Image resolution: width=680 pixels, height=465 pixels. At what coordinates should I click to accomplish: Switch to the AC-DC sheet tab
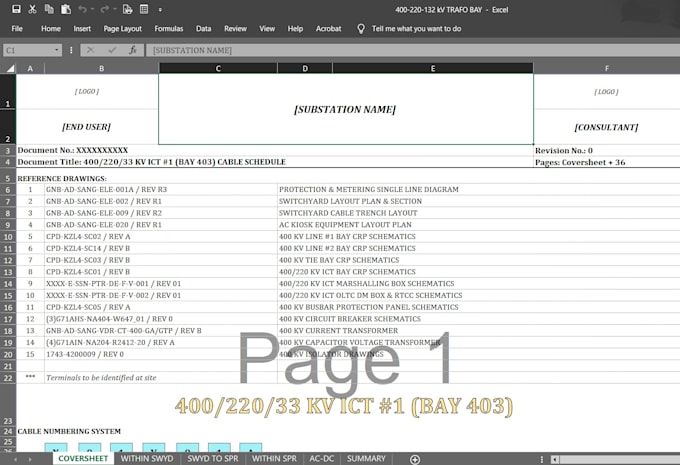(322, 458)
